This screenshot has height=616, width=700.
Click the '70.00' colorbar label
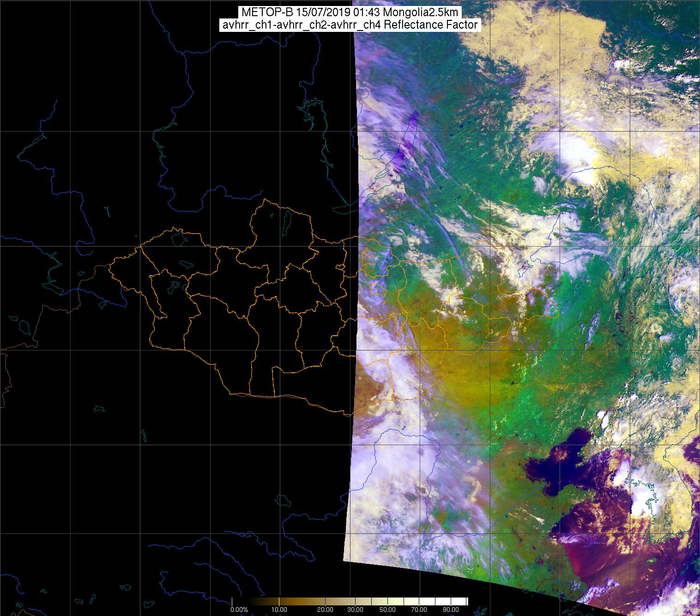pos(419,610)
